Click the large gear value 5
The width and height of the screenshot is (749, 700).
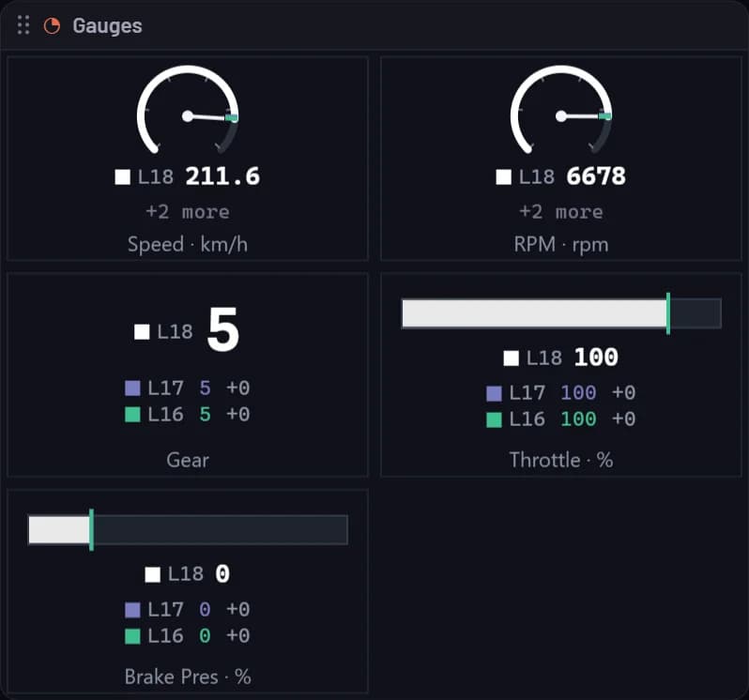(x=223, y=329)
